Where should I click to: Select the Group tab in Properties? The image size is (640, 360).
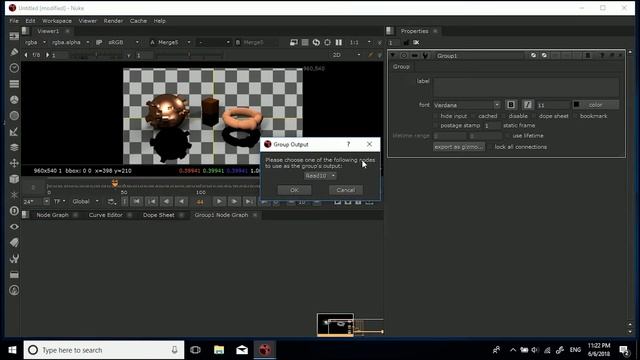(401, 67)
